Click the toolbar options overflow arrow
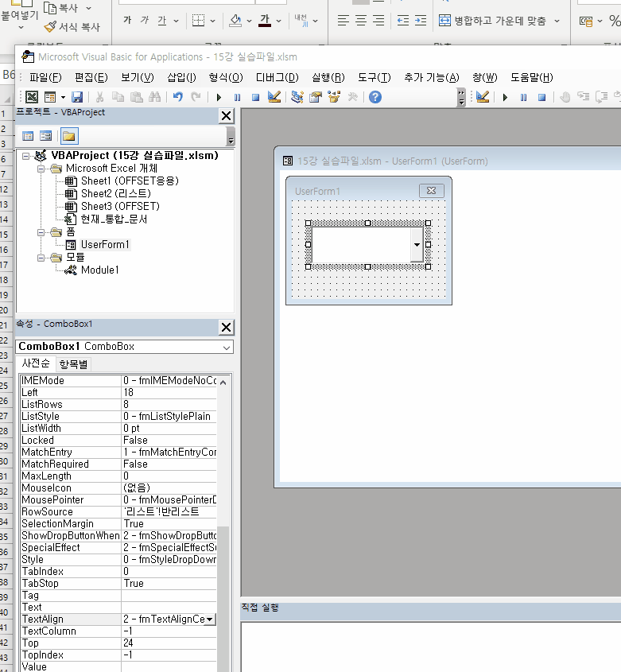Screen dimensions: 621x672 pos(461,98)
